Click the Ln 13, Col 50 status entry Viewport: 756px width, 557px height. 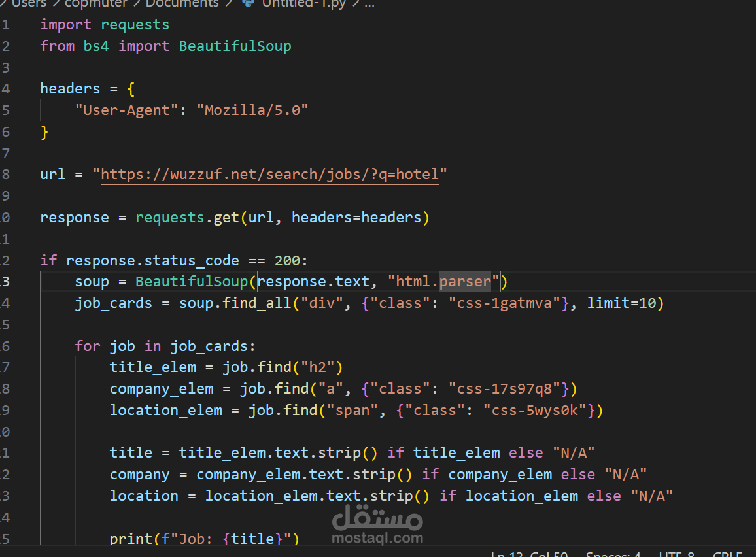529,554
